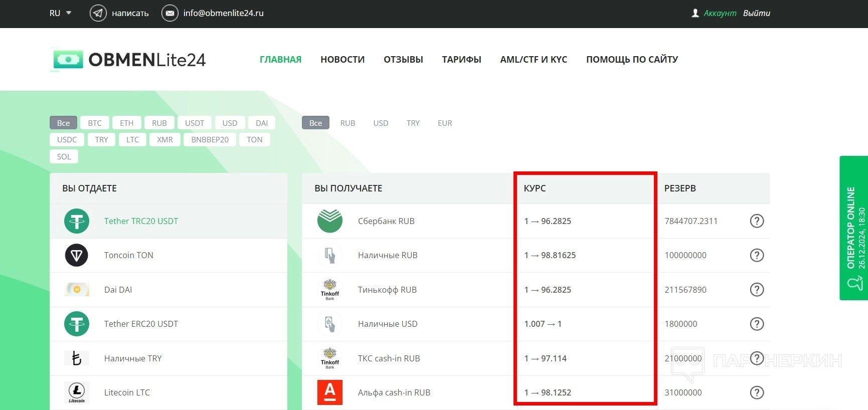
Task: Open the RU language dropdown
Action: click(60, 13)
